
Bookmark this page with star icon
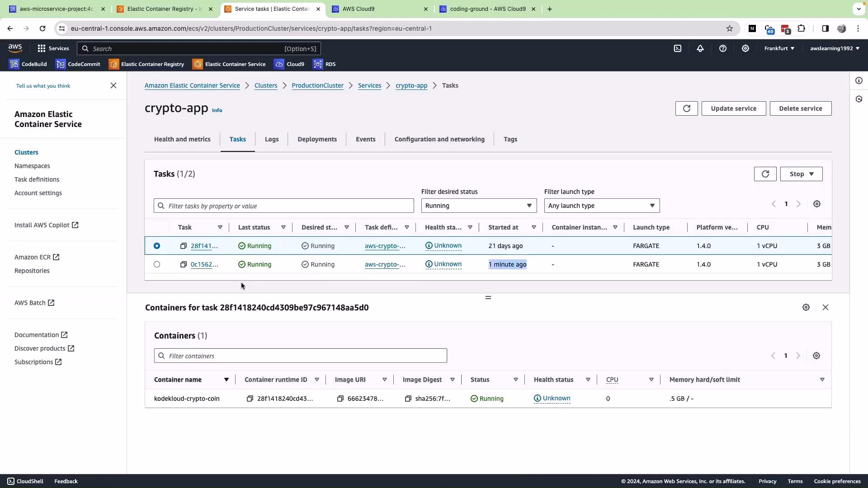730,28
